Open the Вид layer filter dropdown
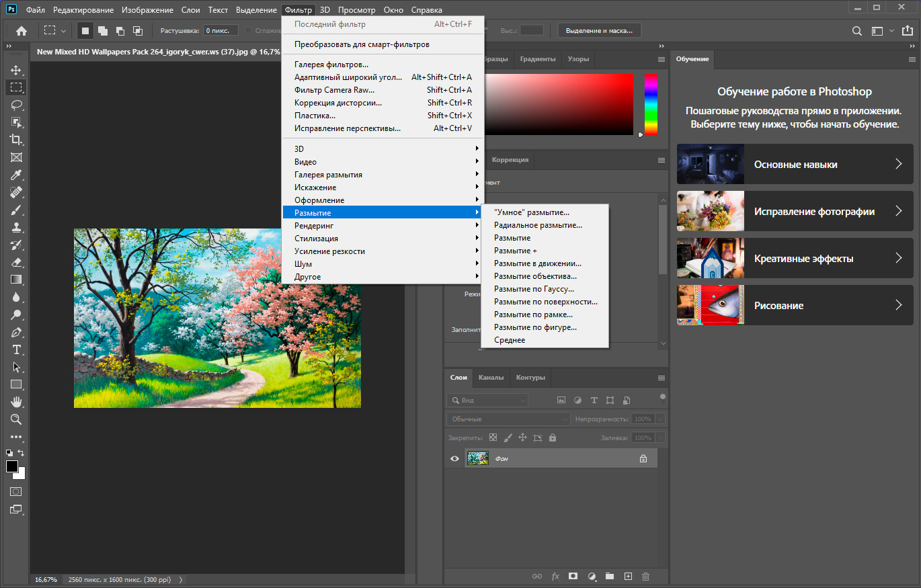Viewport: 921px width, 588px height. [x=488, y=400]
